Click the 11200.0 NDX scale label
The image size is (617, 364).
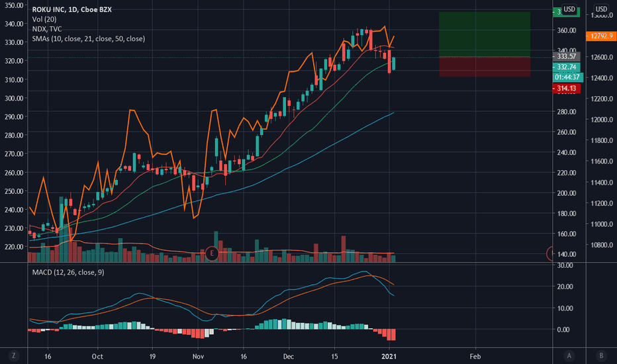[x=602, y=203]
